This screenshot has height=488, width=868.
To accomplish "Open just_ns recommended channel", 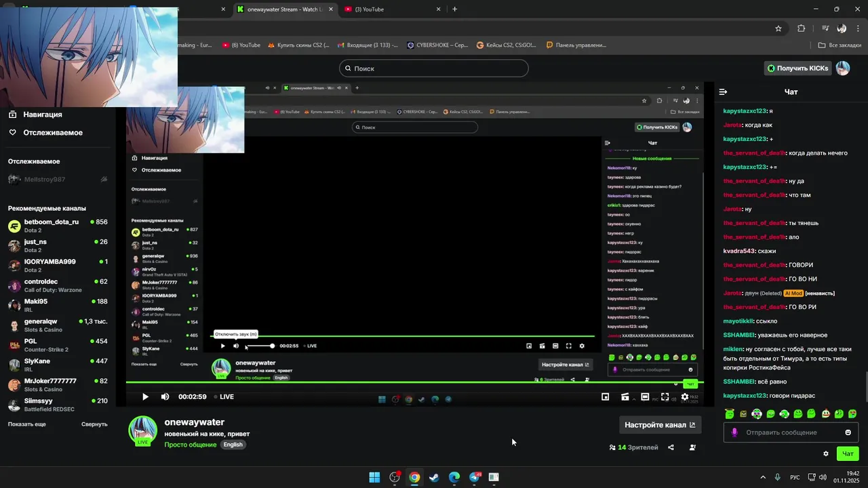I will click(58, 245).
